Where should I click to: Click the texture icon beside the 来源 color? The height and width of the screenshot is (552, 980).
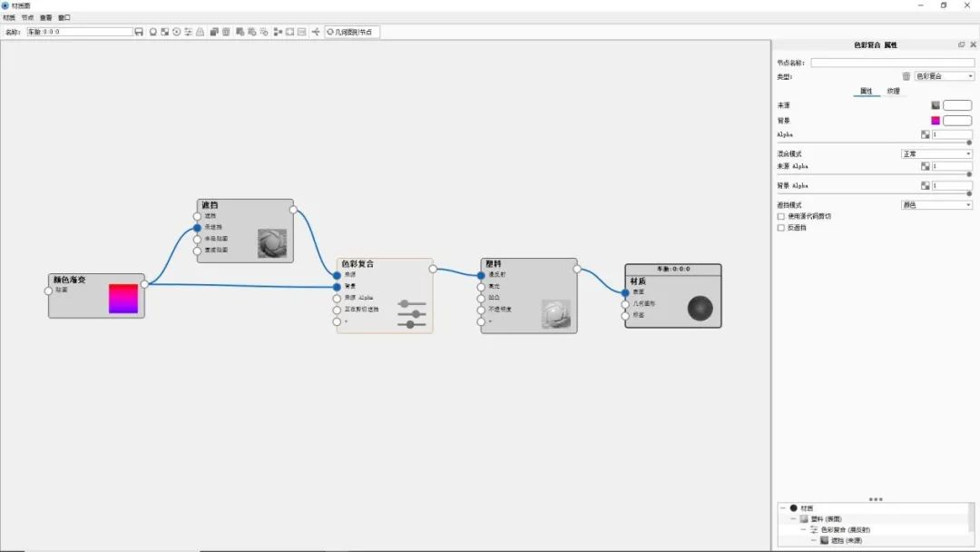point(936,105)
